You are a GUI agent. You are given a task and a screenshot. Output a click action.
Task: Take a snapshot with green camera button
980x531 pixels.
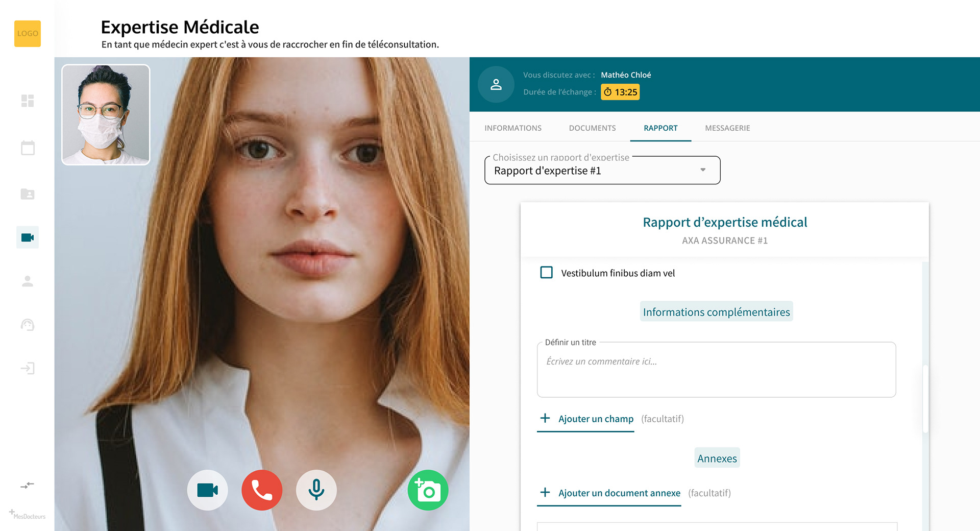428,490
